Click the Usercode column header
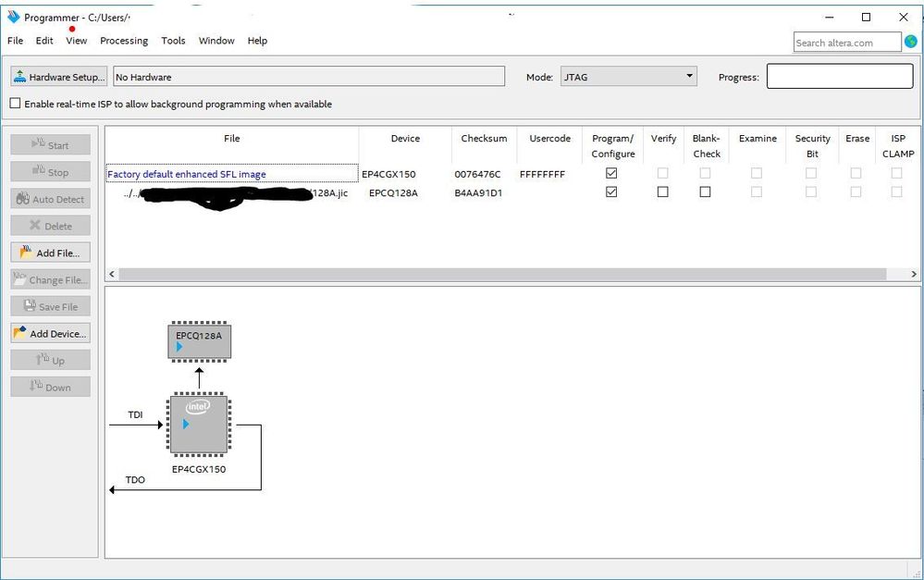 (x=549, y=139)
